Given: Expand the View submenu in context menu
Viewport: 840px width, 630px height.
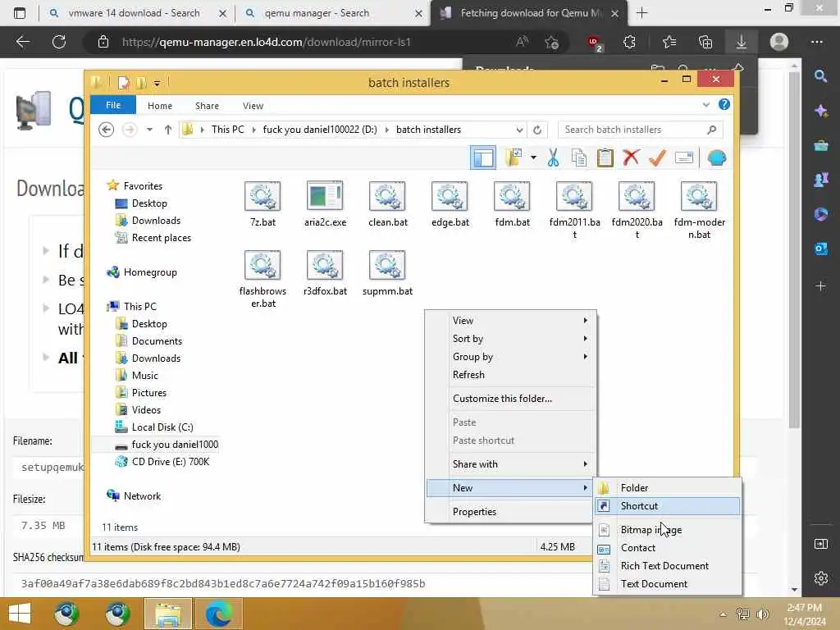Looking at the screenshot, I should click(511, 321).
